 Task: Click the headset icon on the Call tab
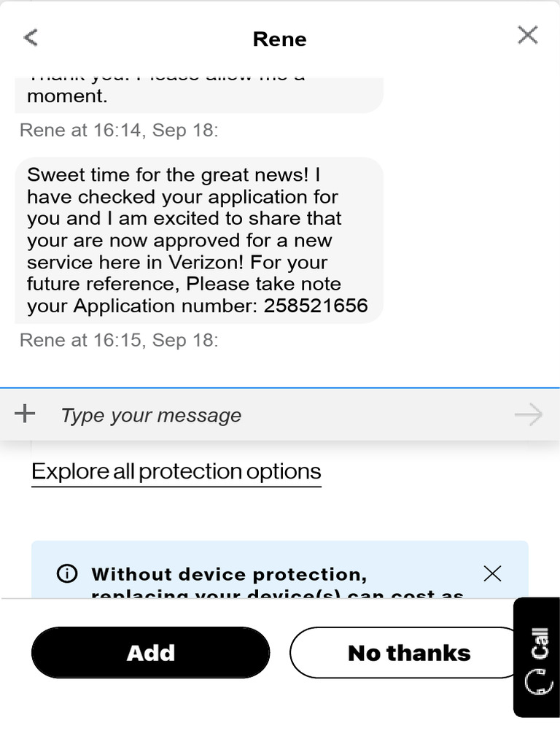pyautogui.click(x=539, y=682)
